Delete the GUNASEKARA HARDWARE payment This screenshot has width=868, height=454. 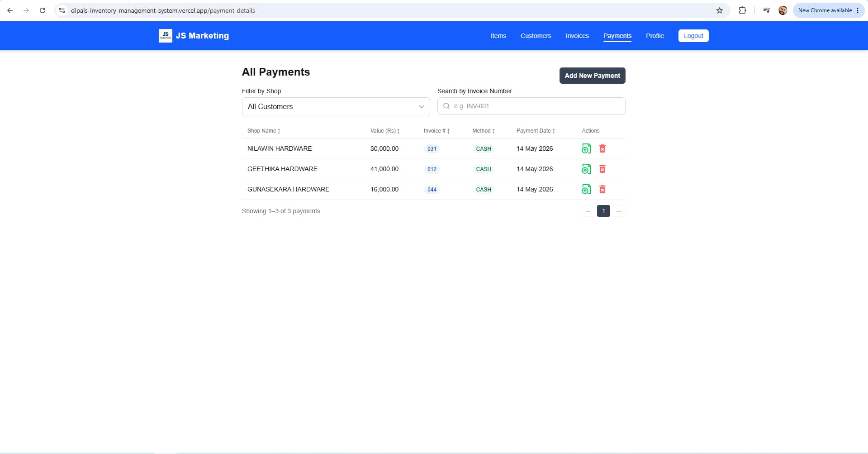click(x=602, y=189)
